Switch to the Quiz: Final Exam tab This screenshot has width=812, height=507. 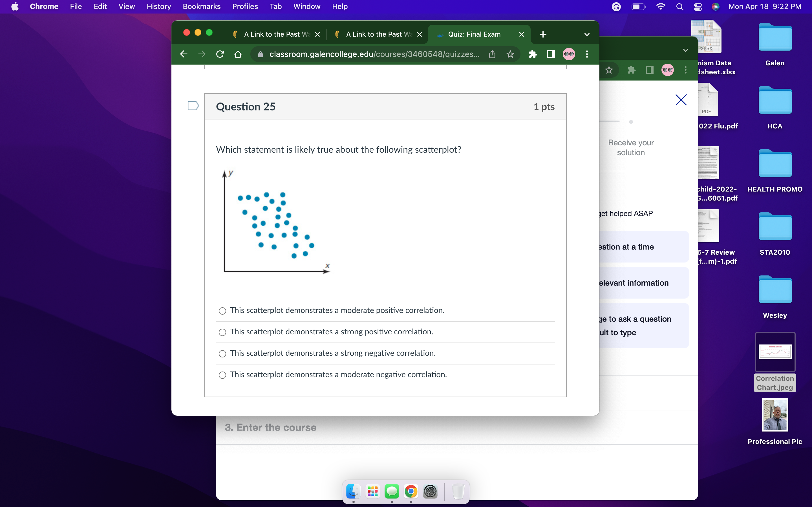pos(475,34)
